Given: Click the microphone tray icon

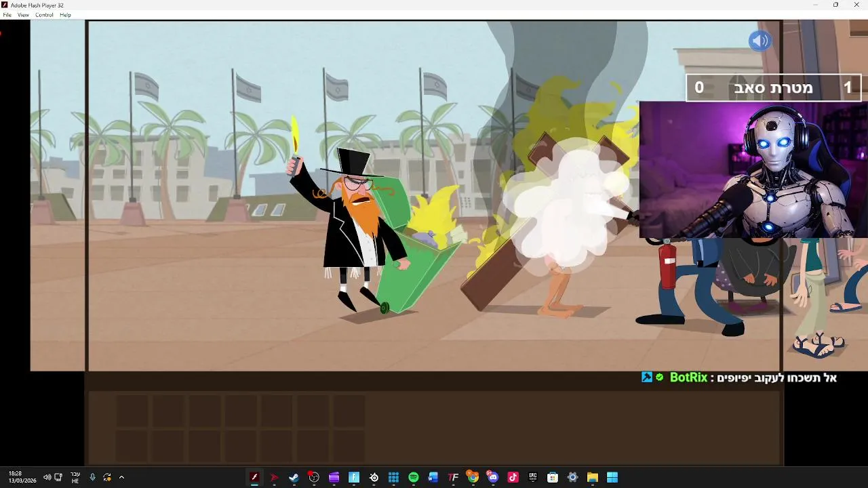Looking at the screenshot, I should coord(93,477).
